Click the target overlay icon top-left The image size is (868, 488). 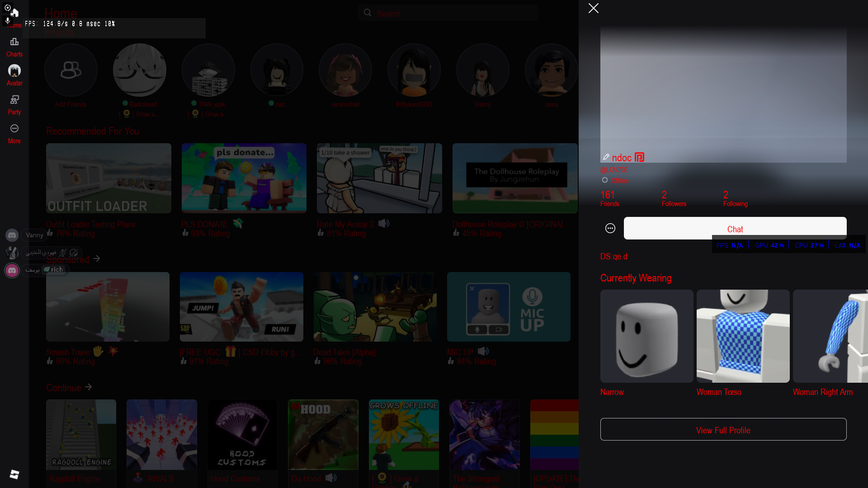point(7,8)
